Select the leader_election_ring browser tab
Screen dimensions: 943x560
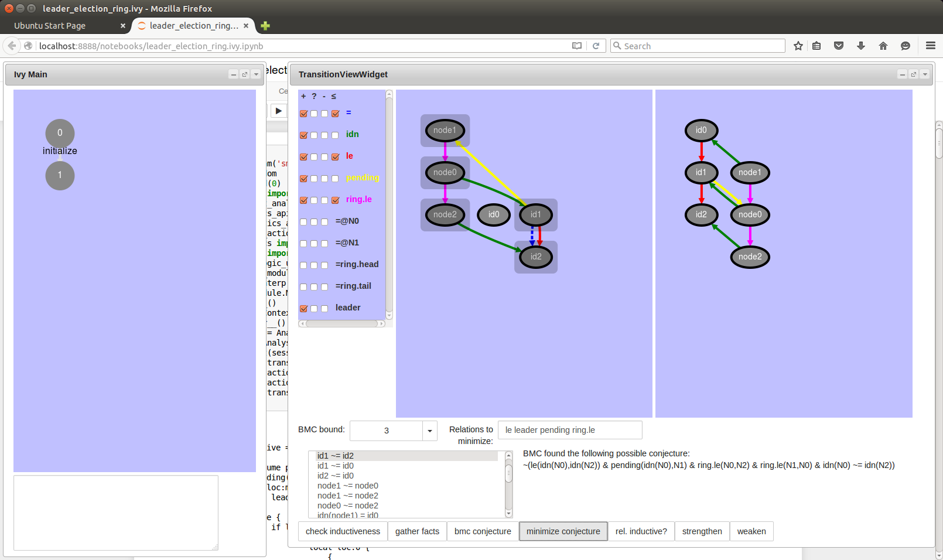coord(193,26)
